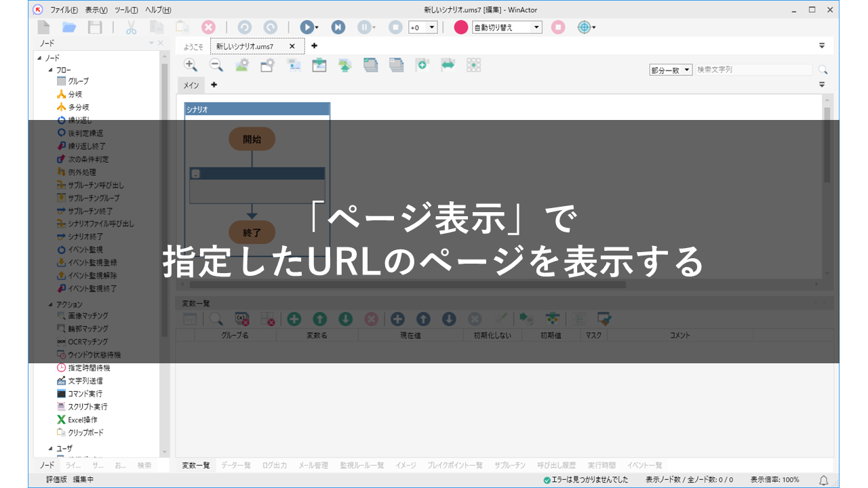Click the Excel操作 node icon
The image size is (868, 488).
pyautogui.click(x=62, y=420)
